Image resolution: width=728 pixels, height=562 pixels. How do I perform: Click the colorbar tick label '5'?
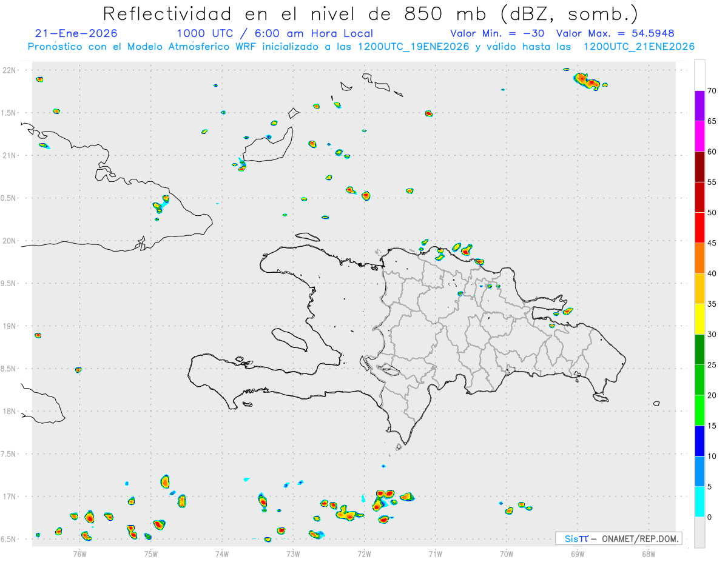709,486
